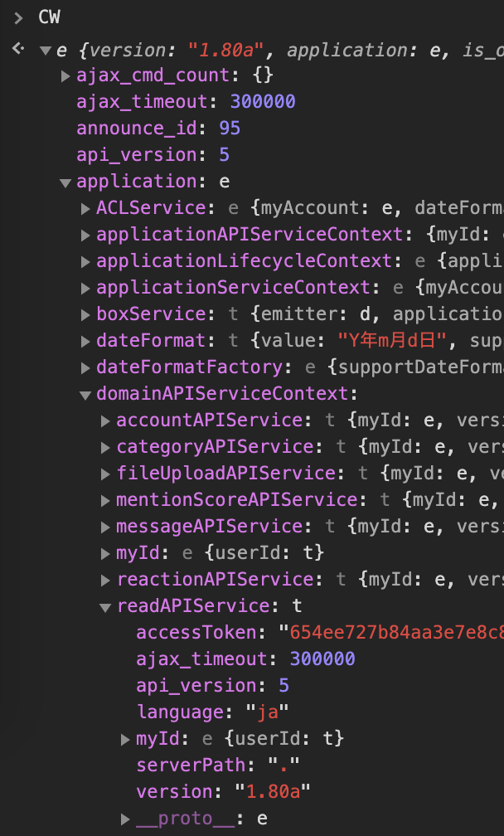This screenshot has width=504, height=836.
Task: Collapse the root object e disclosure triangle
Action: (x=45, y=50)
